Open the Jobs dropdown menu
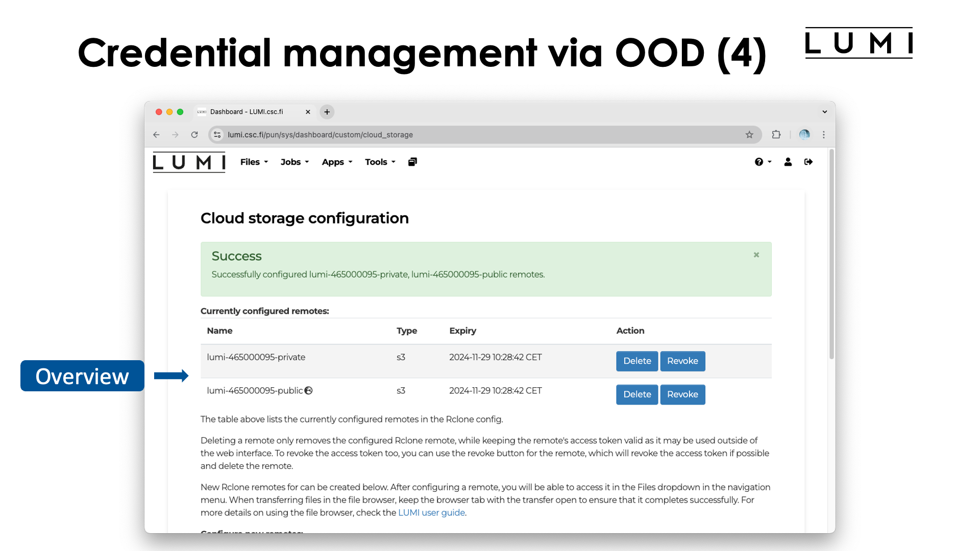This screenshot has width=980, height=551. point(295,162)
